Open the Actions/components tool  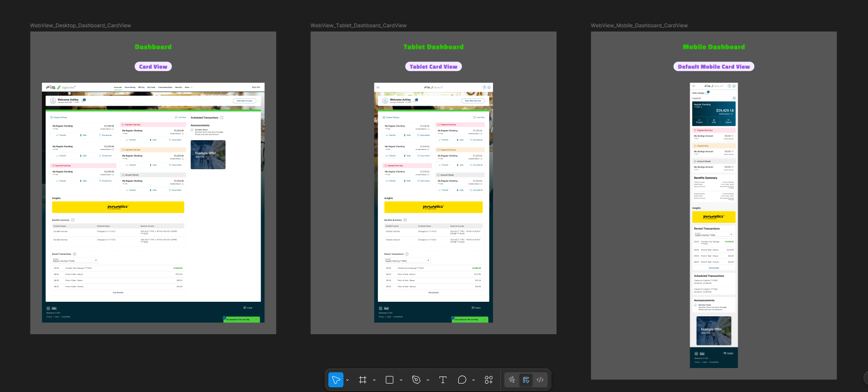pyautogui.click(x=489, y=380)
